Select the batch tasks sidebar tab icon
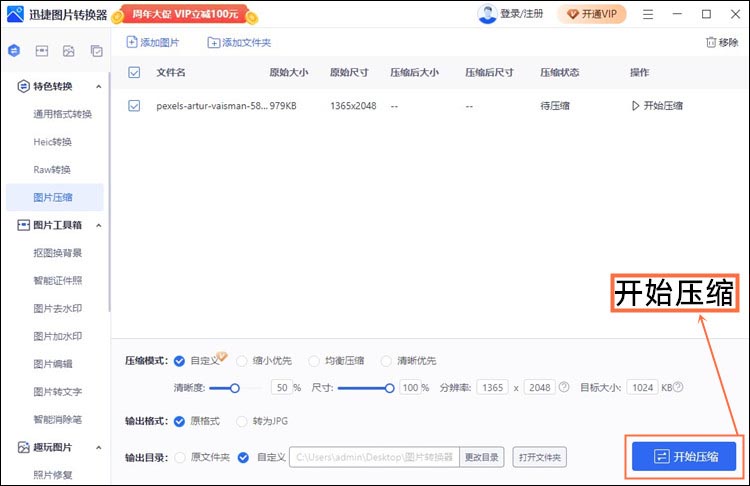The width and height of the screenshot is (750, 486). [97, 51]
